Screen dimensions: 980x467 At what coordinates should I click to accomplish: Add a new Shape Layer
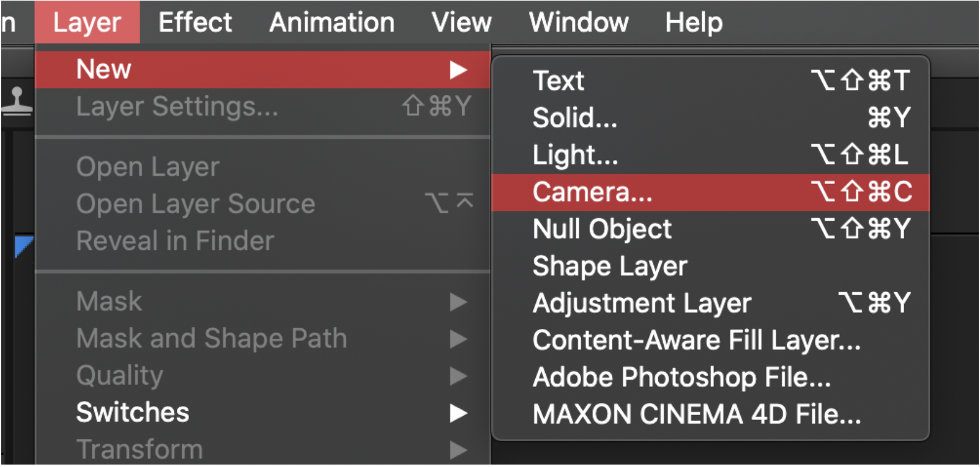tap(711, 267)
